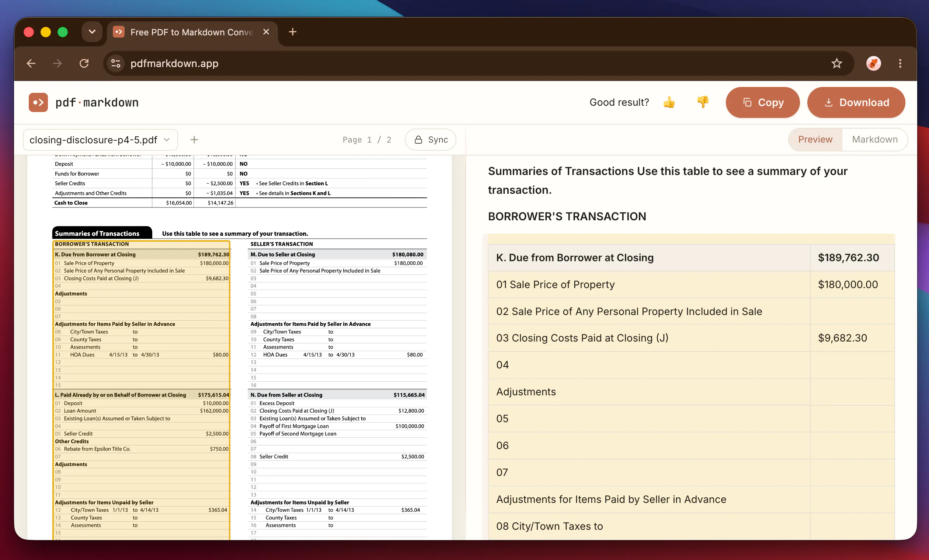The width and height of the screenshot is (929, 560).
Task: Open a new browser tab
Action: [x=293, y=32]
